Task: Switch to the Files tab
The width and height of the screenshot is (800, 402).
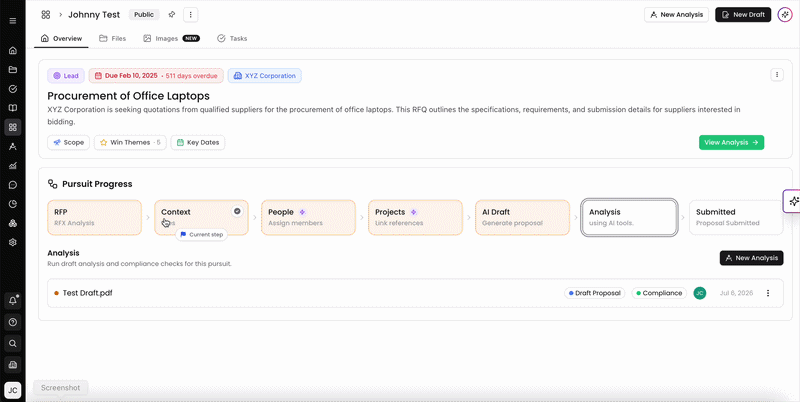Action: click(113, 38)
